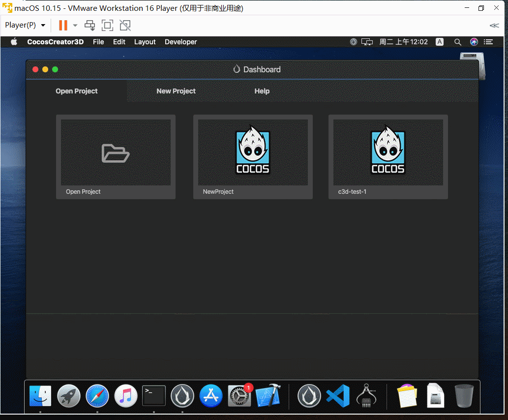Open the Help tab in Dashboard
This screenshot has height=420, width=508.
pos(262,91)
